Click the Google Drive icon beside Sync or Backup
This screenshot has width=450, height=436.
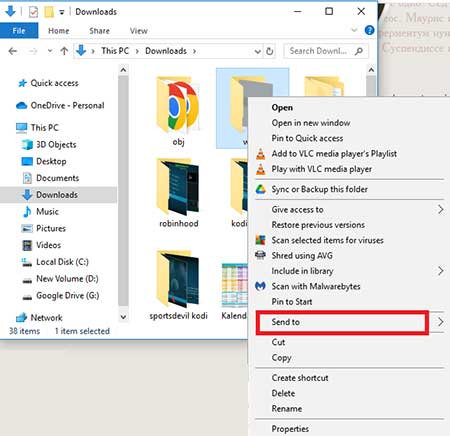[261, 189]
